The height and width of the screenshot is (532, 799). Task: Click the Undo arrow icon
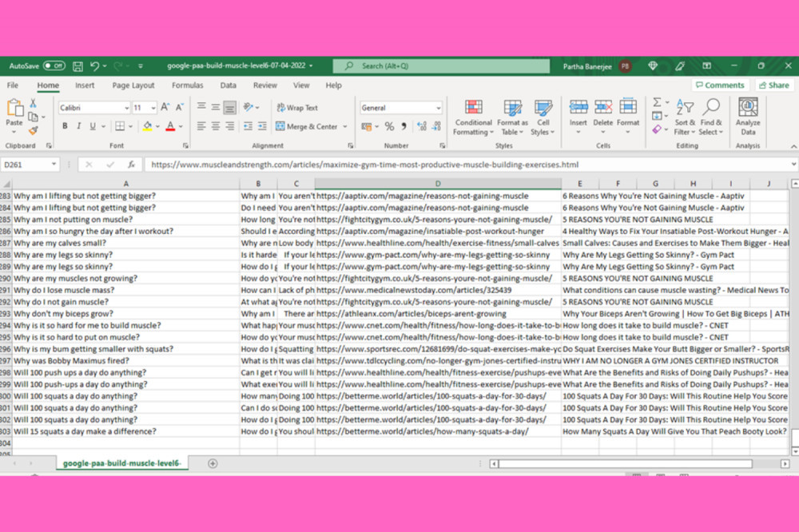[94, 66]
